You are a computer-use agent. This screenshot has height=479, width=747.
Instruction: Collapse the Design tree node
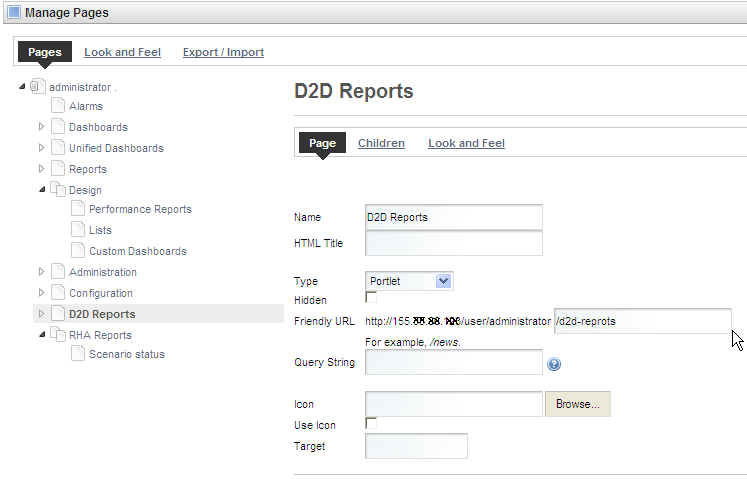(42, 190)
